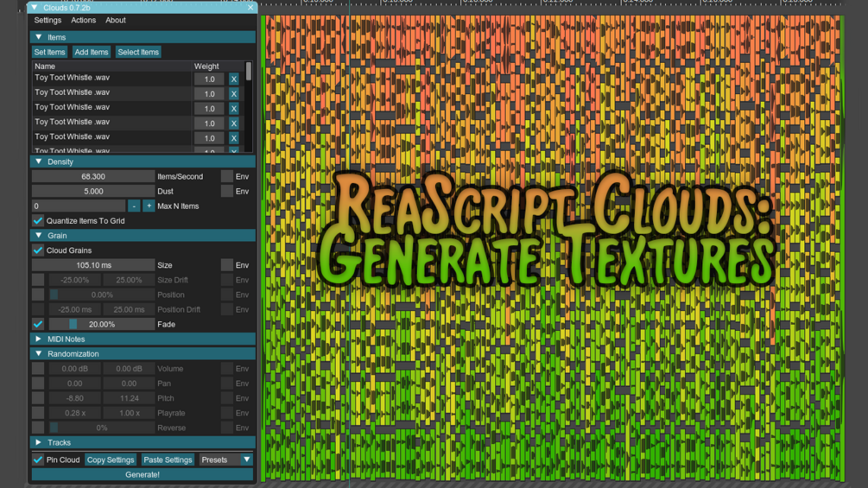
Task: Click the Position 0.00% slider
Action: [x=102, y=295]
